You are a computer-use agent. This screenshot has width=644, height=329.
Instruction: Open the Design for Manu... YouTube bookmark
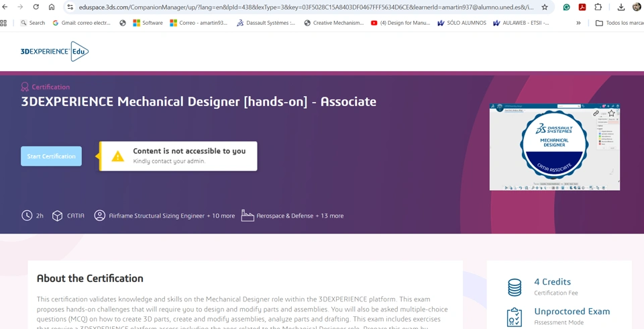coord(400,23)
